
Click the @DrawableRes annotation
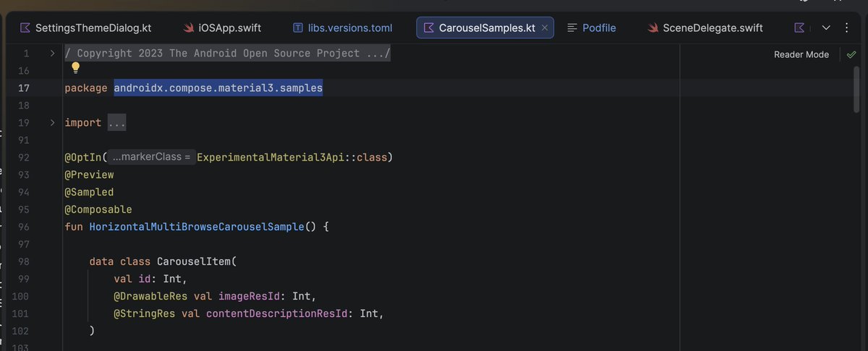point(150,296)
